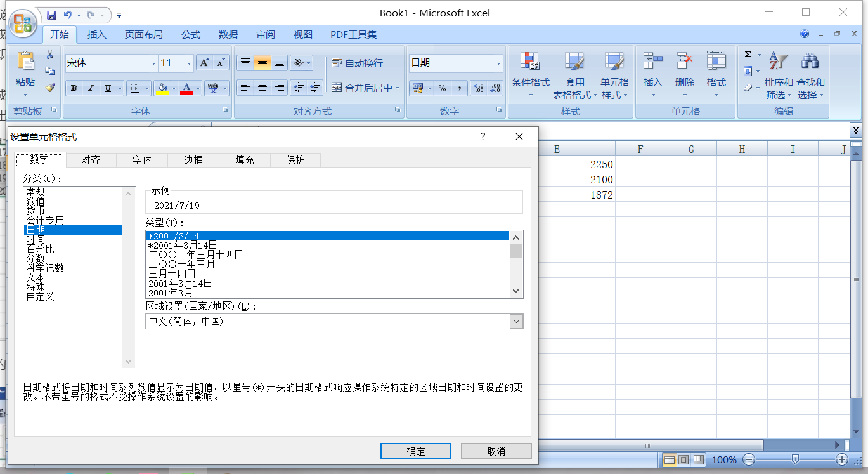Increase indent of cell text
Viewport: 868px width, 474px height.
[315, 88]
